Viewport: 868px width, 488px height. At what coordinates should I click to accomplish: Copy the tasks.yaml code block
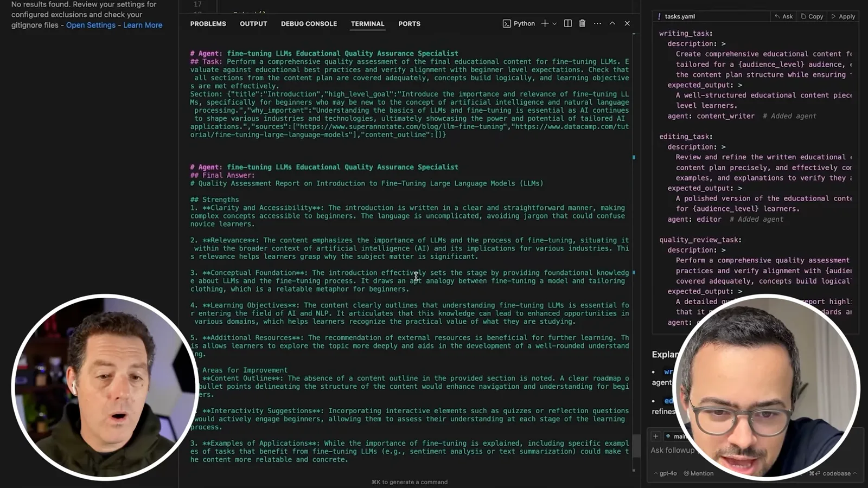[x=812, y=16]
